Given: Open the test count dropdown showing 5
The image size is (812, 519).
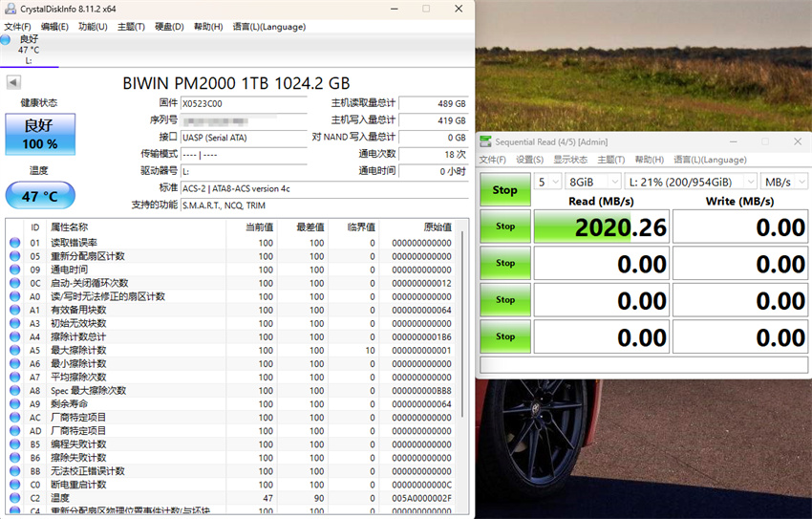Looking at the screenshot, I should pyautogui.click(x=548, y=182).
